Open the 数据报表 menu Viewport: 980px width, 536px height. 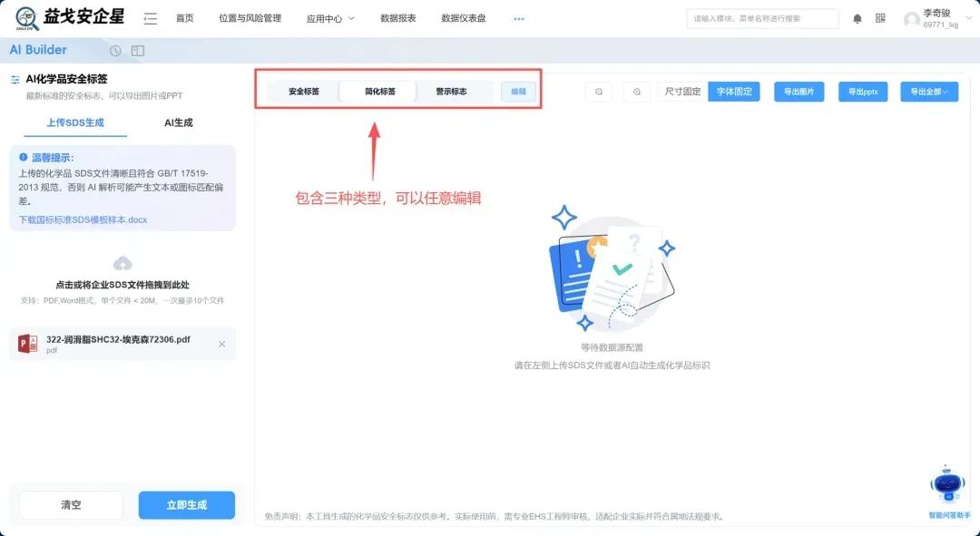398,19
